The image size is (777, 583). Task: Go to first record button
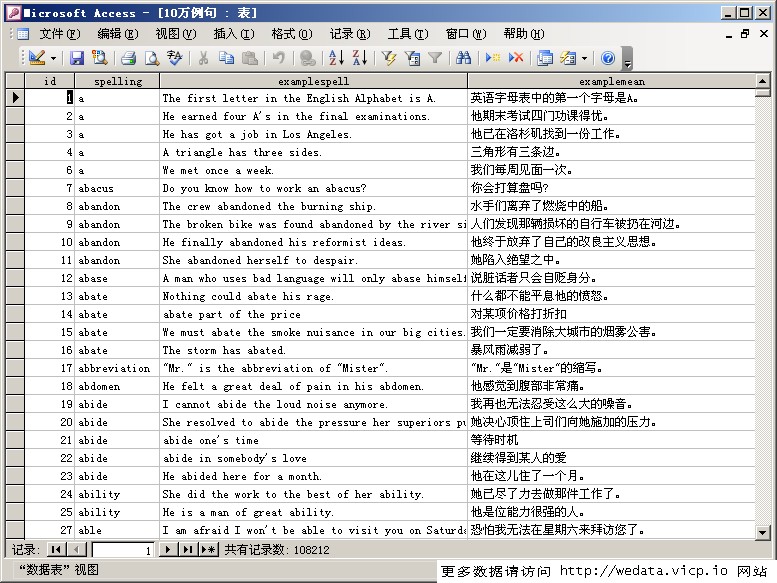[x=56, y=549]
